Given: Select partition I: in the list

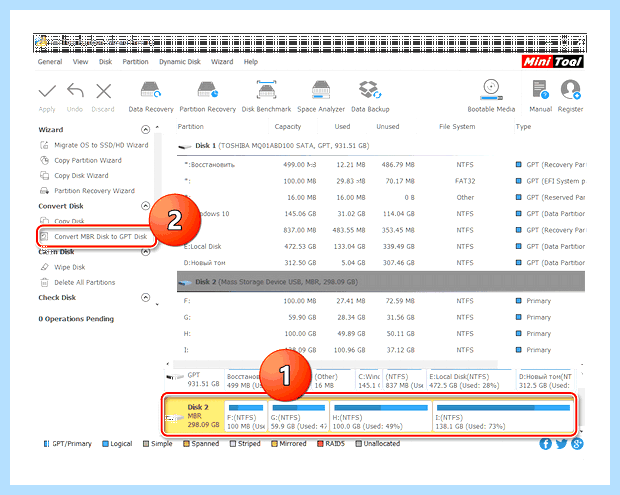Looking at the screenshot, I should [x=381, y=350].
